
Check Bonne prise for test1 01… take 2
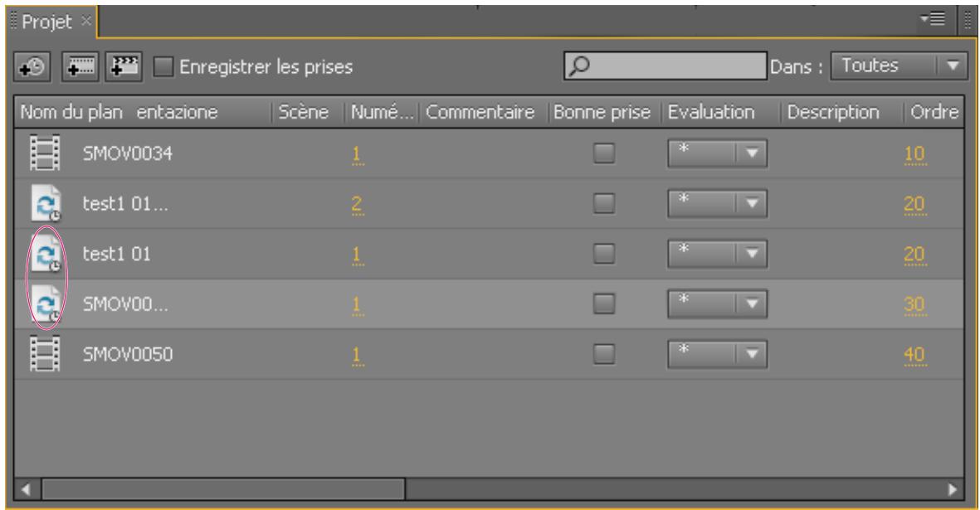(604, 203)
